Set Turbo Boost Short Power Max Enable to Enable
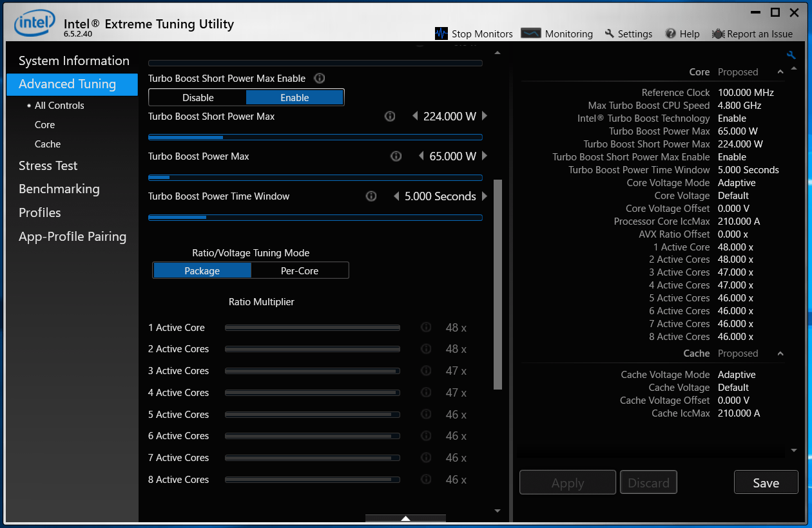Screen dimensions: 812x528 (x=295, y=98)
